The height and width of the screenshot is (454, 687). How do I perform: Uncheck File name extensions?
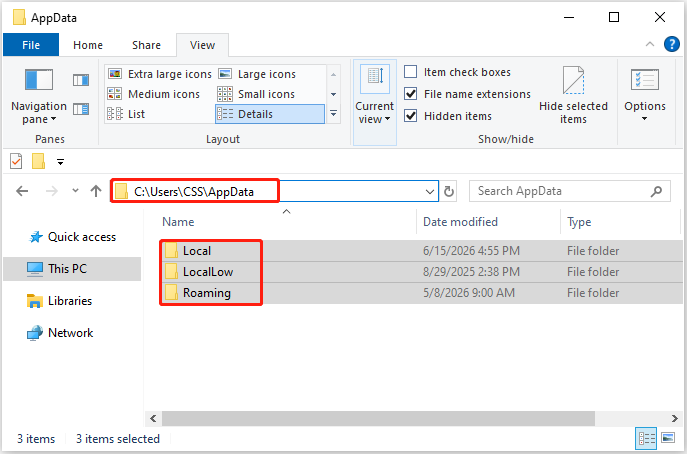pos(411,94)
